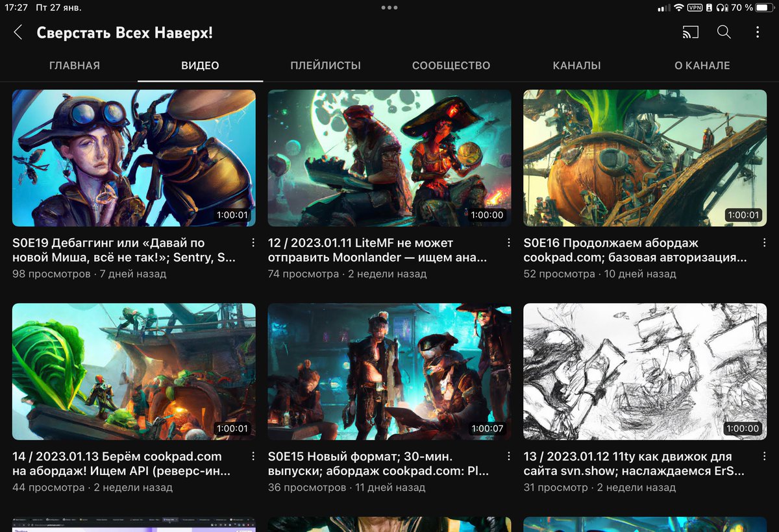Open the 11ty pencil sketch thumbnail
This screenshot has height=532, width=779.
(645, 372)
